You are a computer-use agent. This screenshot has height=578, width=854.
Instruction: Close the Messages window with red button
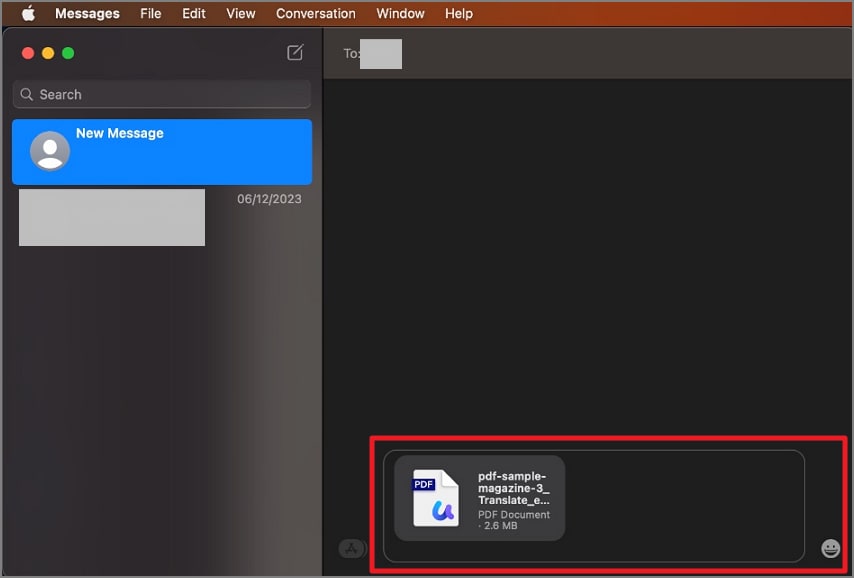pyautogui.click(x=28, y=53)
